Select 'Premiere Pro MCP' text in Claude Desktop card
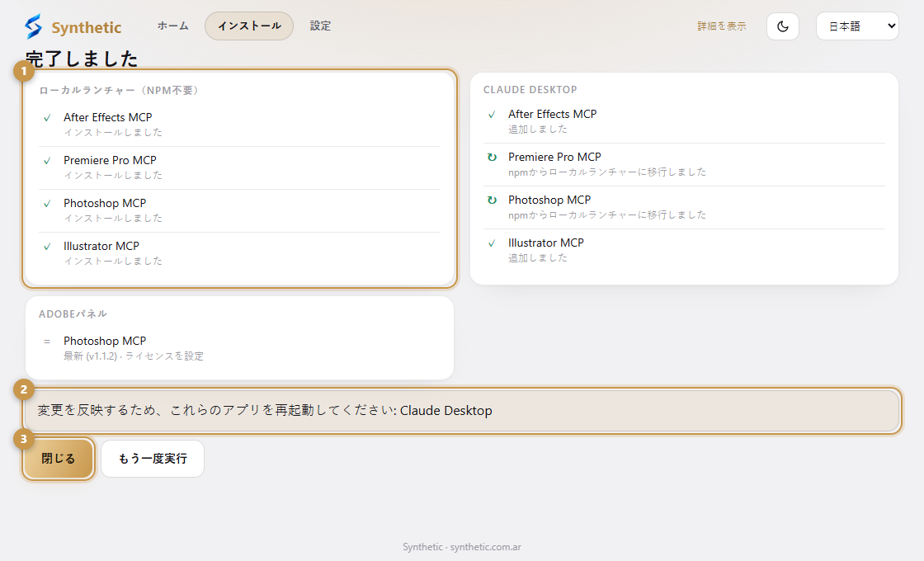The image size is (924, 561). coord(554,157)
